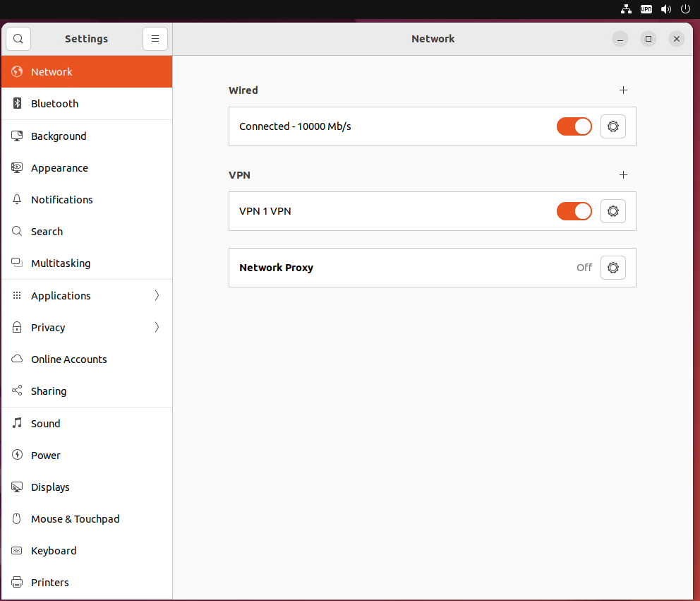
Task: Click the Multitasking icon
Action: tap(17, 263)
